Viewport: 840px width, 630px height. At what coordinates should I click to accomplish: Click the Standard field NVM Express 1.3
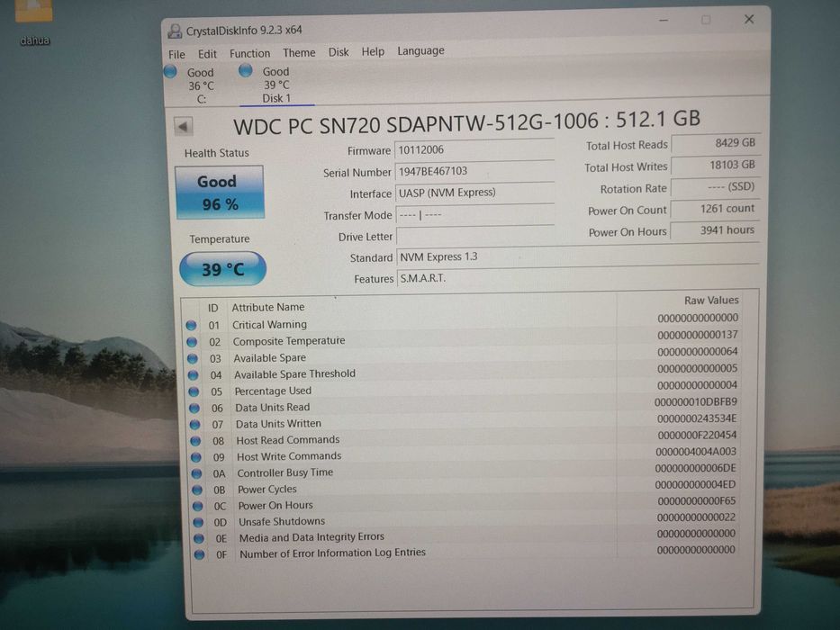pyautogui.click(x=578, y=256)
